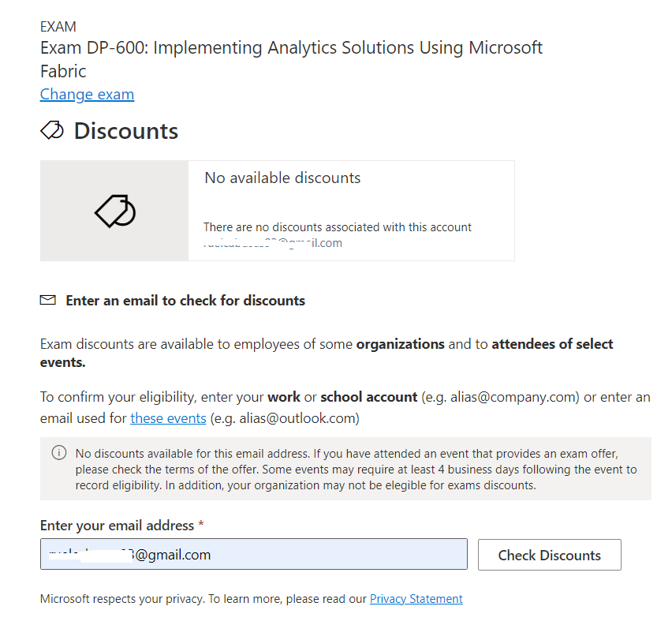Select the large discount tag icon tile
The height and width of the screenshot is (625, 672).
[114, 211]
